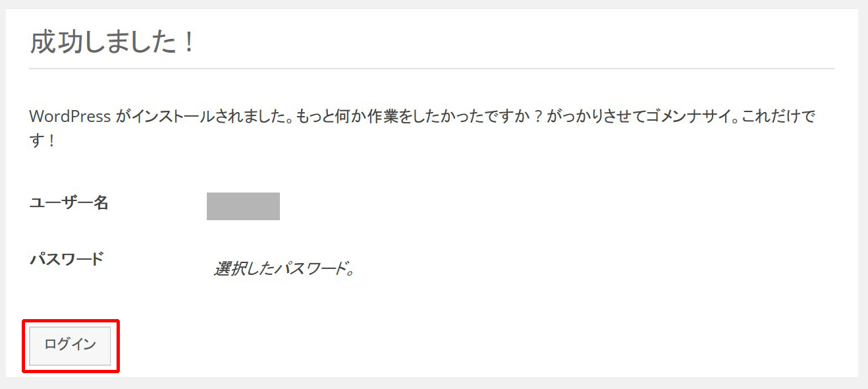
Task: Click the divider line below the heading
Action: tap(431, 69)
